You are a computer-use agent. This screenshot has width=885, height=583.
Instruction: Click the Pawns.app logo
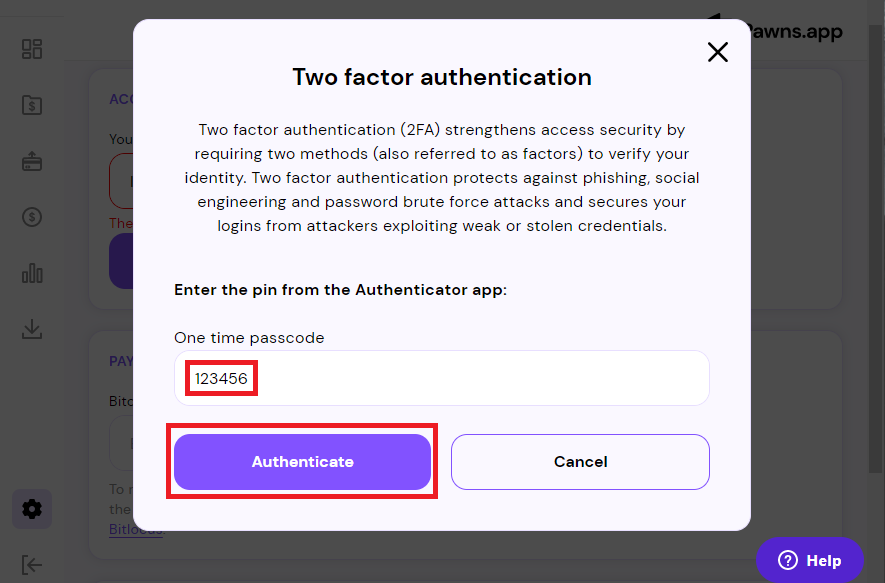coord(796,32)
